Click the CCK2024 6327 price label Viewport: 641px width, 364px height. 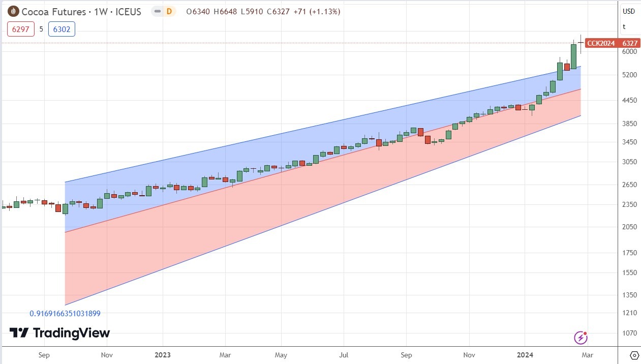pyautogui.click(x=612, y=43)
